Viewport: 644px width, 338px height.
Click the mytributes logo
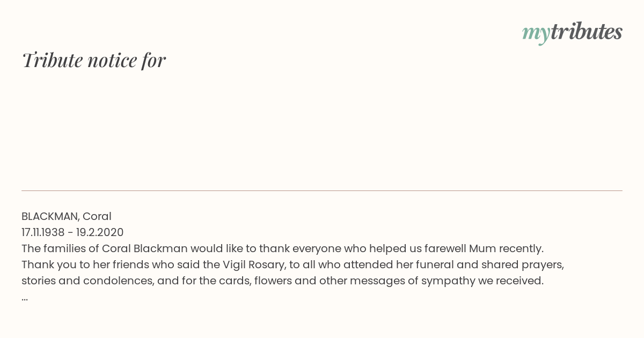pos(572,32)
